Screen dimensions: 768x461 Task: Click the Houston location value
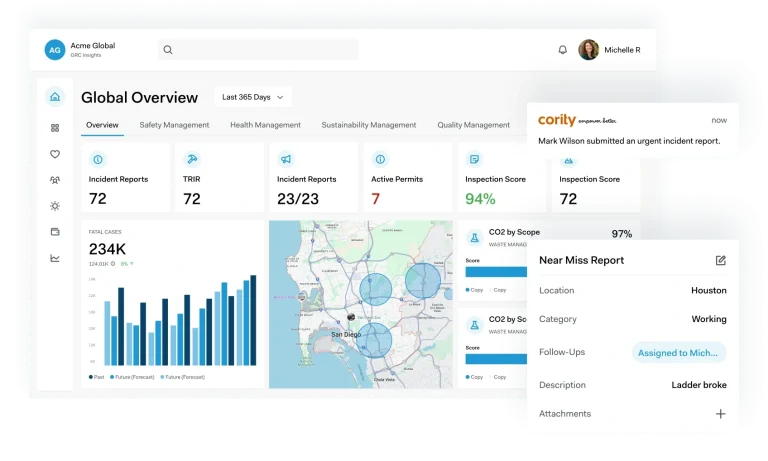tap(709, 291)
